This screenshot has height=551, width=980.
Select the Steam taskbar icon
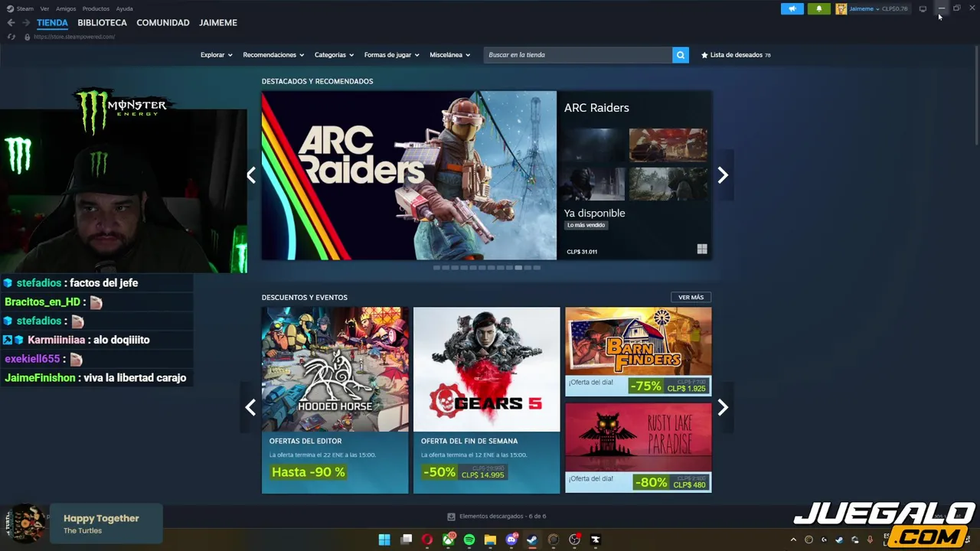pos(532,540)
